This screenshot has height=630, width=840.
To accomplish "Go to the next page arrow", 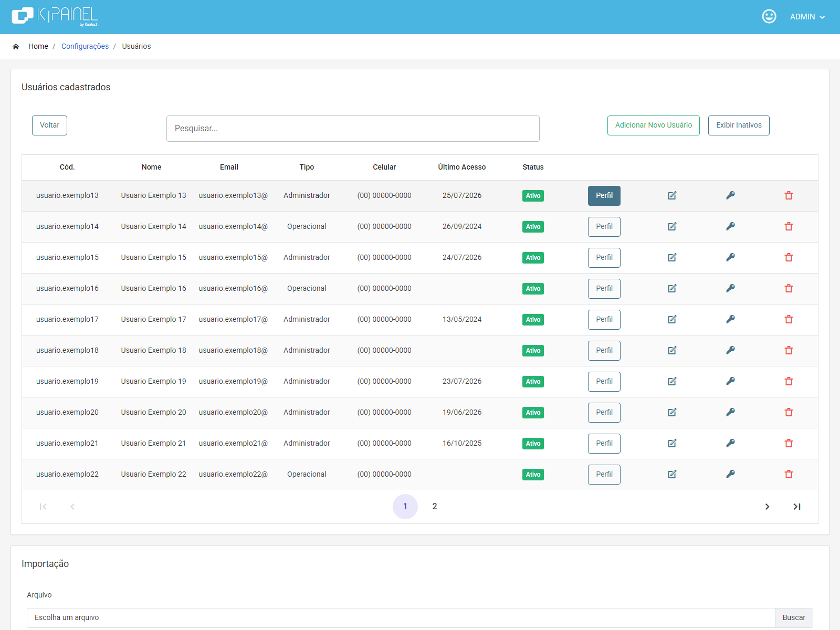I will click(767, 507).
